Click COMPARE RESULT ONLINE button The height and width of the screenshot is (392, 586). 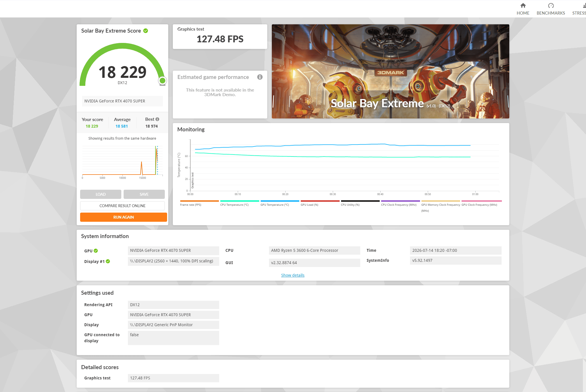[x=122, y=206]
